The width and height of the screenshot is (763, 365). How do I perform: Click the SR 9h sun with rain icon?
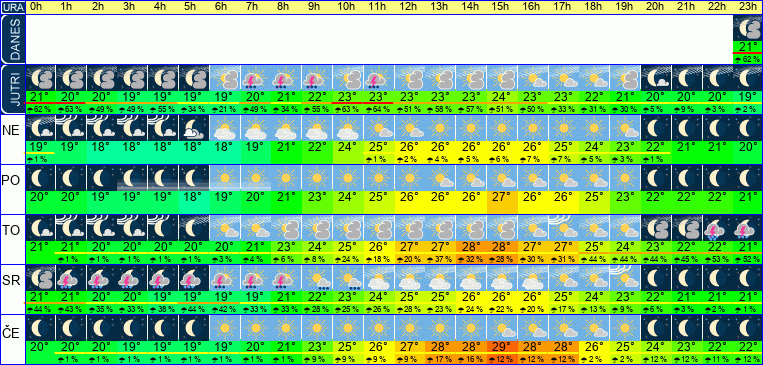[x=317, y=278]
